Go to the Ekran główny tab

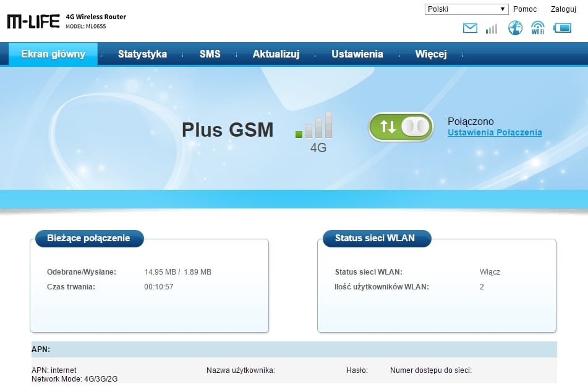[x=53, y=54]
